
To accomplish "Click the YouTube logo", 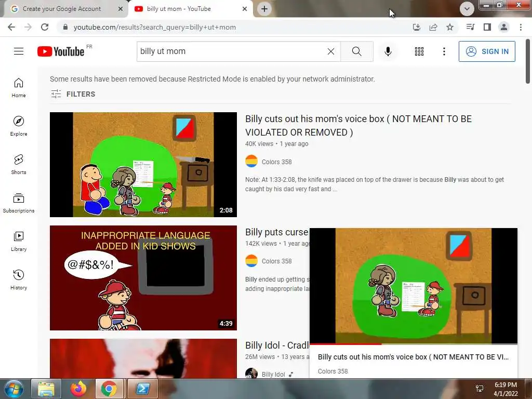I will (x=61, y=51).
